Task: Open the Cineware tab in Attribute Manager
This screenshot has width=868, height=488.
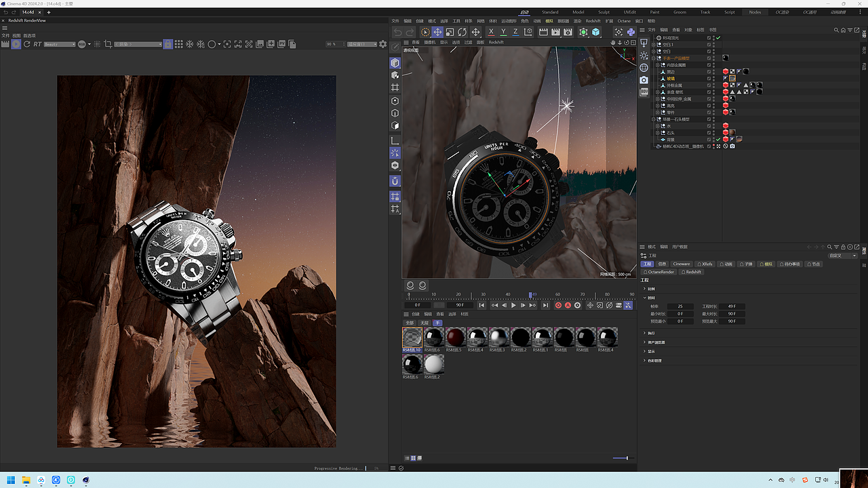Action: pos(682,264)
